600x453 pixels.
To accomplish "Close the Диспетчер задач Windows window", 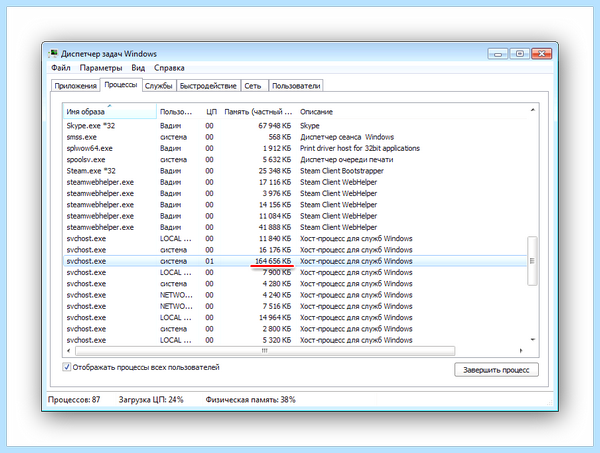I will pyautogui.click(x=541, y=54).
